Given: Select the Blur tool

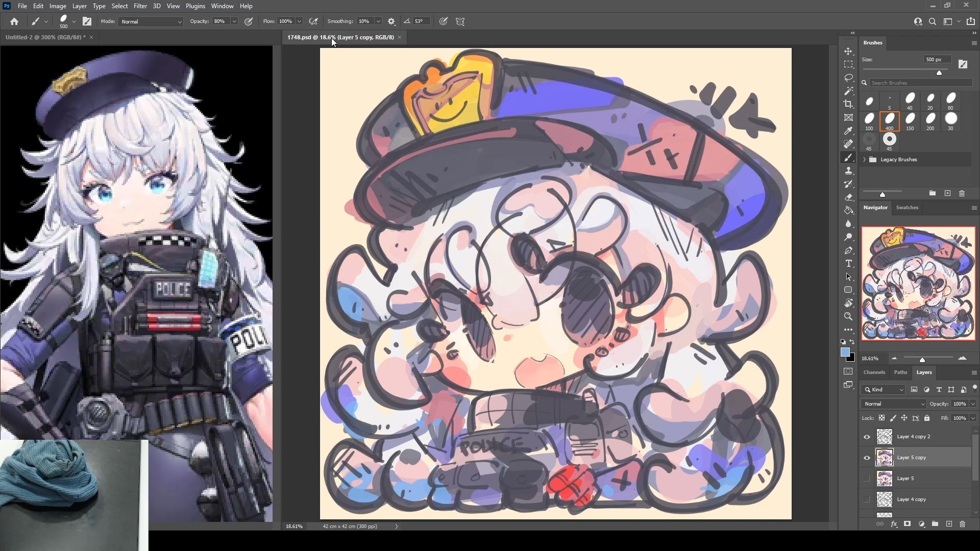Looking at the screenshot, I should pyautogui.click(x=848, y=223).
